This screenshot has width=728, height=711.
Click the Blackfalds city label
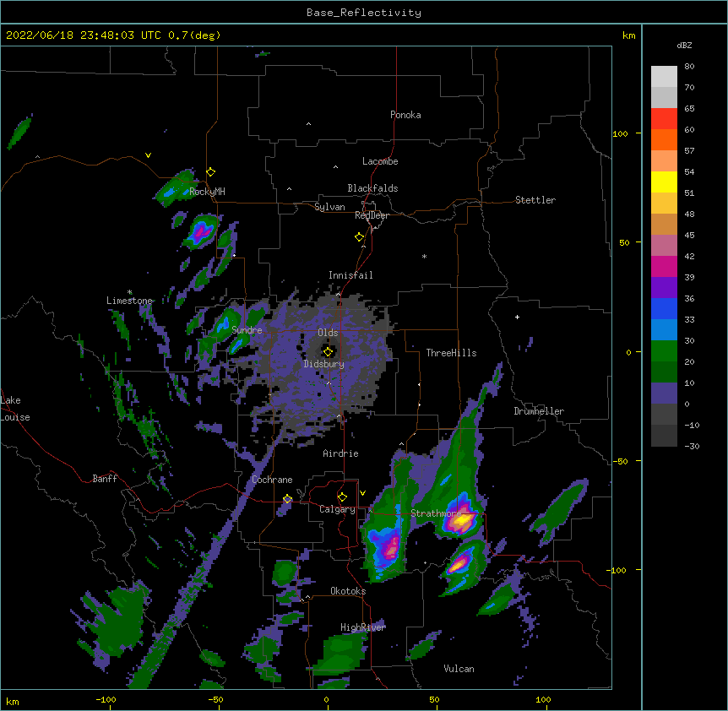(x=372, y=188)
